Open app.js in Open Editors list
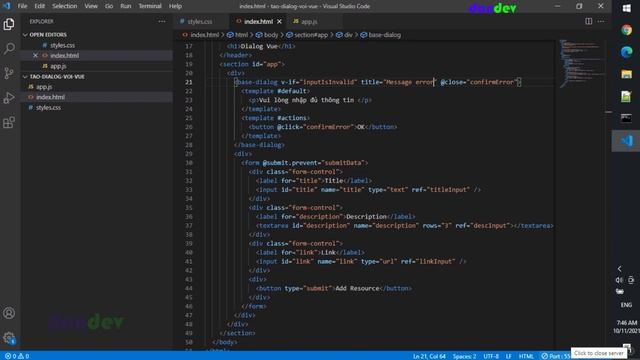640x360 pixels. [x=58, y=66]
